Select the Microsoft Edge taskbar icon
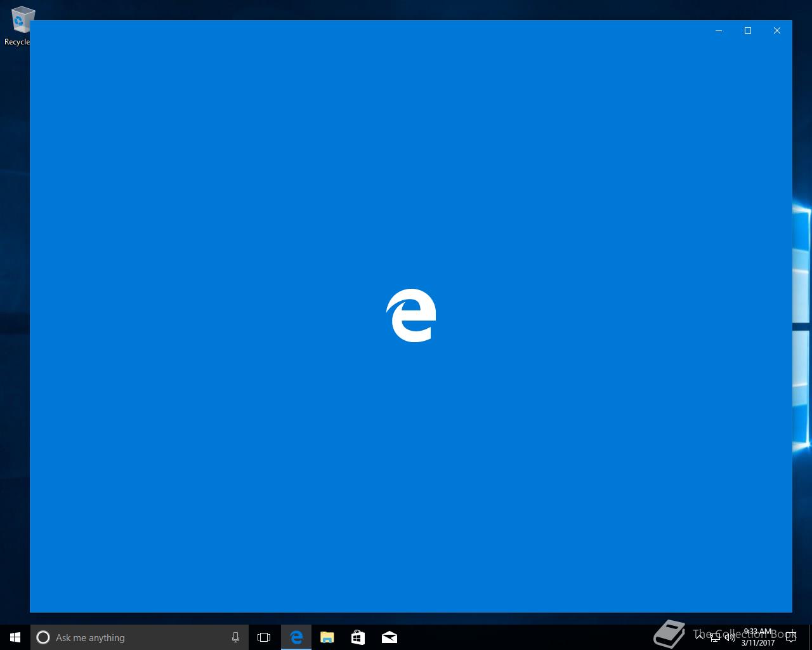The image size is (812, 650). 296,637
